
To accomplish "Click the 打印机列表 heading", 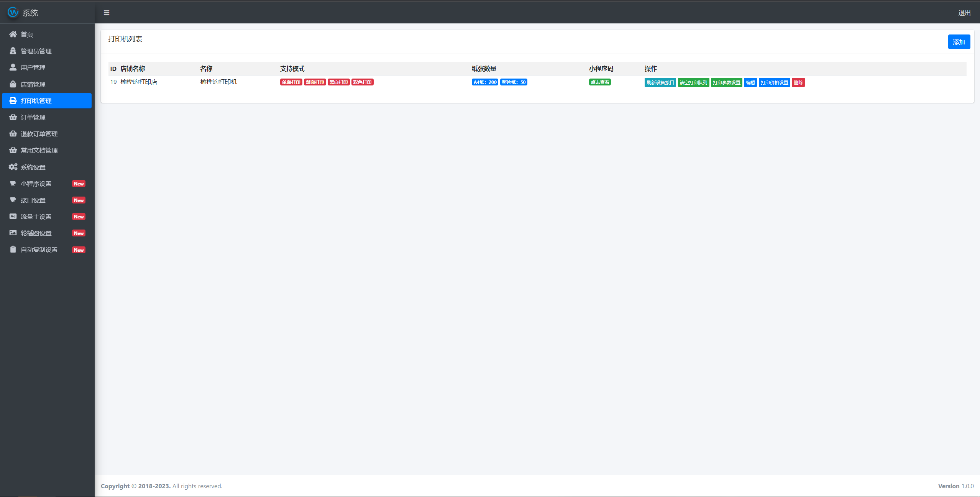I will click(x=125, y=39).
